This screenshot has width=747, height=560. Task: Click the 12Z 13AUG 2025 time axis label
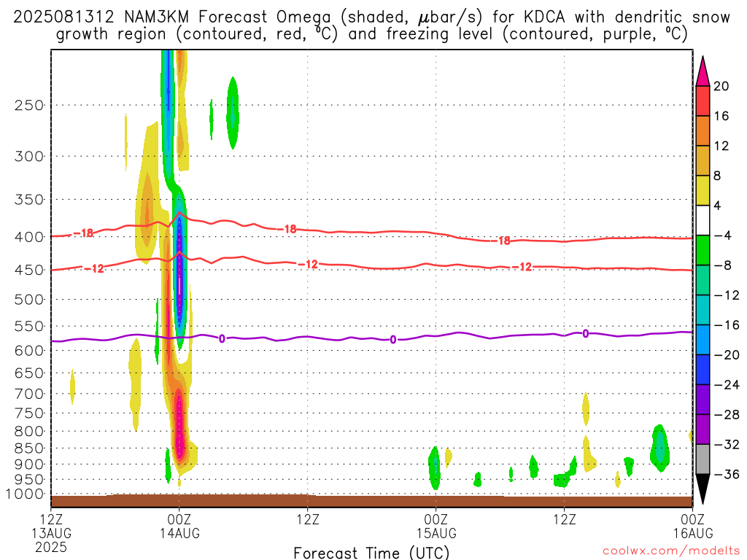coord(51,533)
